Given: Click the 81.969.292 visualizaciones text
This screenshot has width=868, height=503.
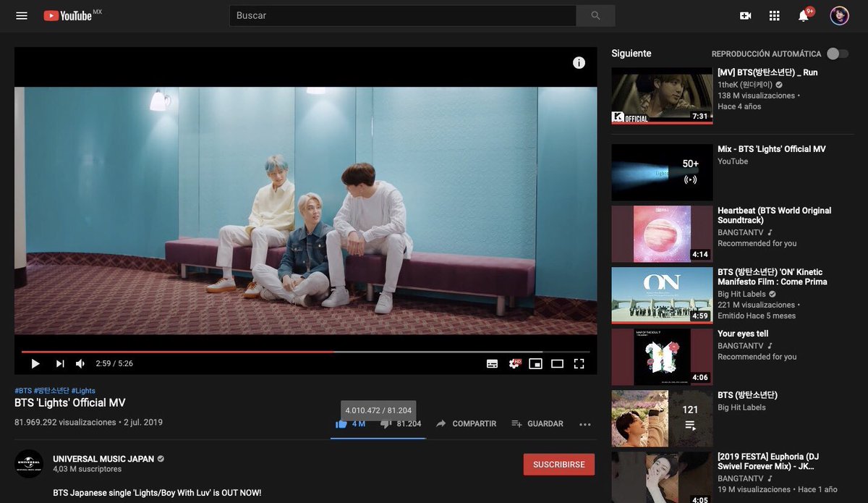Looking at the screenshot, I should point(65,422).
